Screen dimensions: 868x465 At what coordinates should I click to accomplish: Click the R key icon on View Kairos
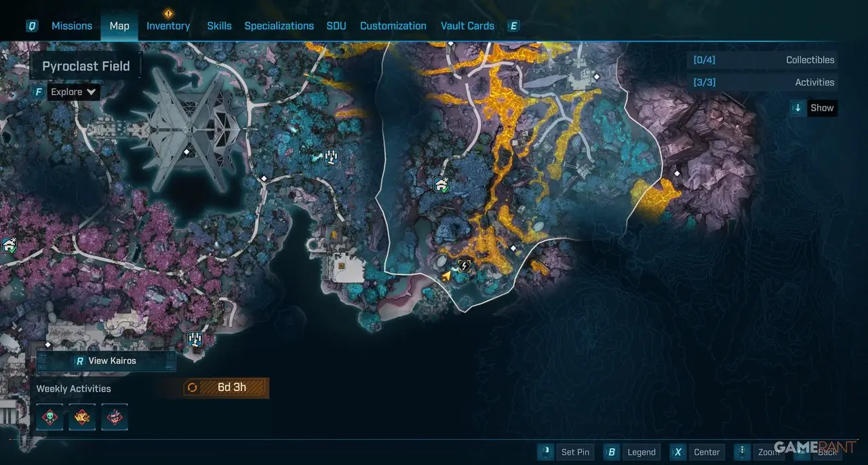80,361
